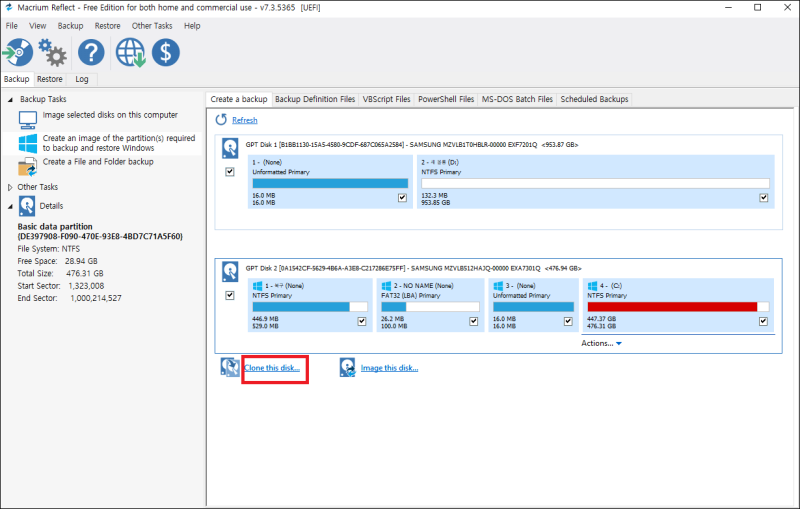Open the Backup menu
The width and height of the screenshot is (800, 509).
point(70,26)
